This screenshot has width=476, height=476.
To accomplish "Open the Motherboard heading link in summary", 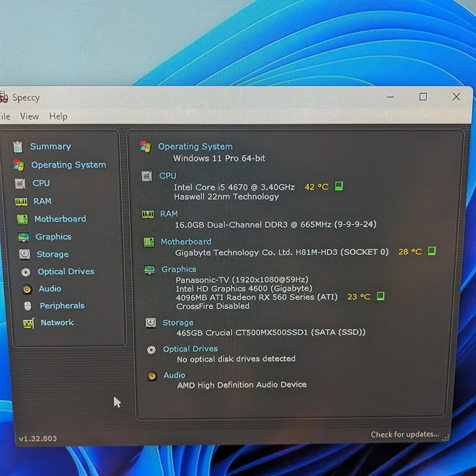I will tap(186, 242).
